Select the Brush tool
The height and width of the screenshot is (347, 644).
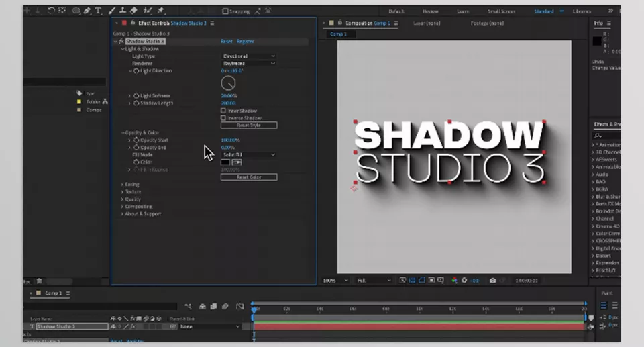(x=112, y=11)
